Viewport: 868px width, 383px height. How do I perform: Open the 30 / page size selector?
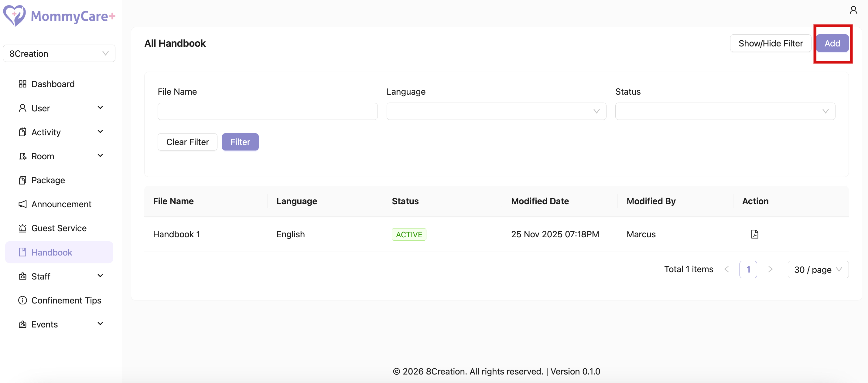coord(818,269)
